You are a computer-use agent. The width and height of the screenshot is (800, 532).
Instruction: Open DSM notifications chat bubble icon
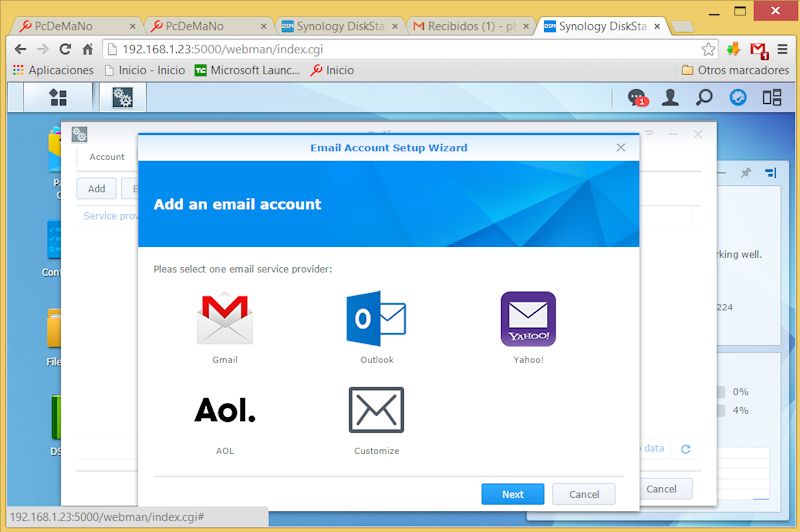tap(638, 97)
